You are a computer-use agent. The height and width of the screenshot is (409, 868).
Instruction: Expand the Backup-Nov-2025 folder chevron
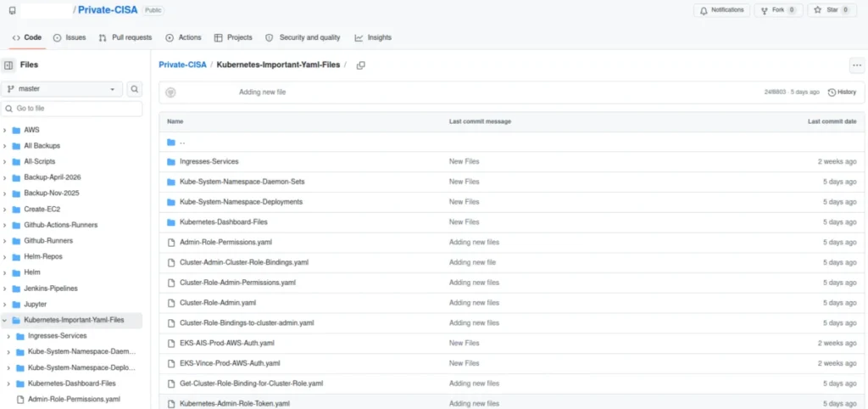pos(5,193)
